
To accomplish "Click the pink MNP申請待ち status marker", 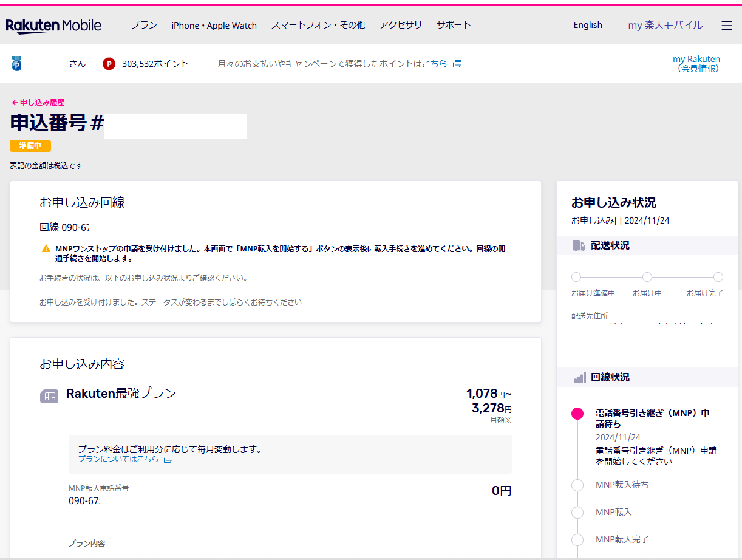I will [x=577, y=414].
